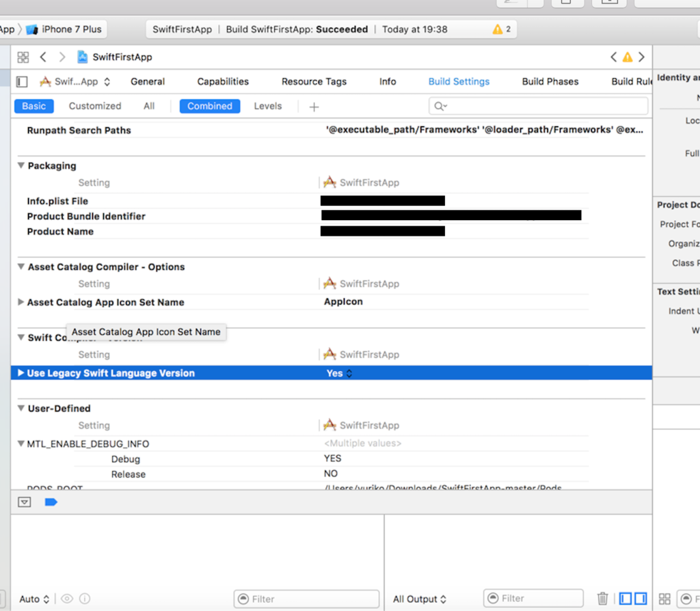Collapse Asset Catalog Compiler - Options section
The image size is (700, 611).
coord(21,267)
